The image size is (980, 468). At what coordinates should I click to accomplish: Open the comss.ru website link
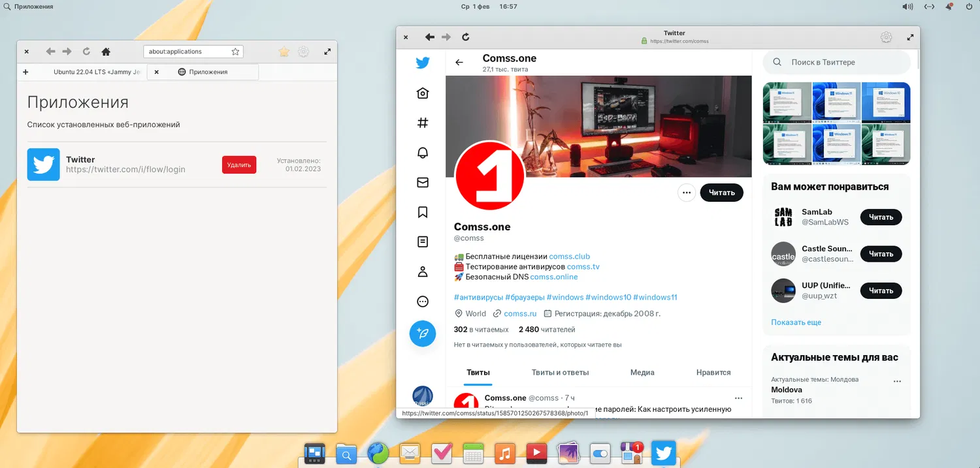[x=520, y=313]
